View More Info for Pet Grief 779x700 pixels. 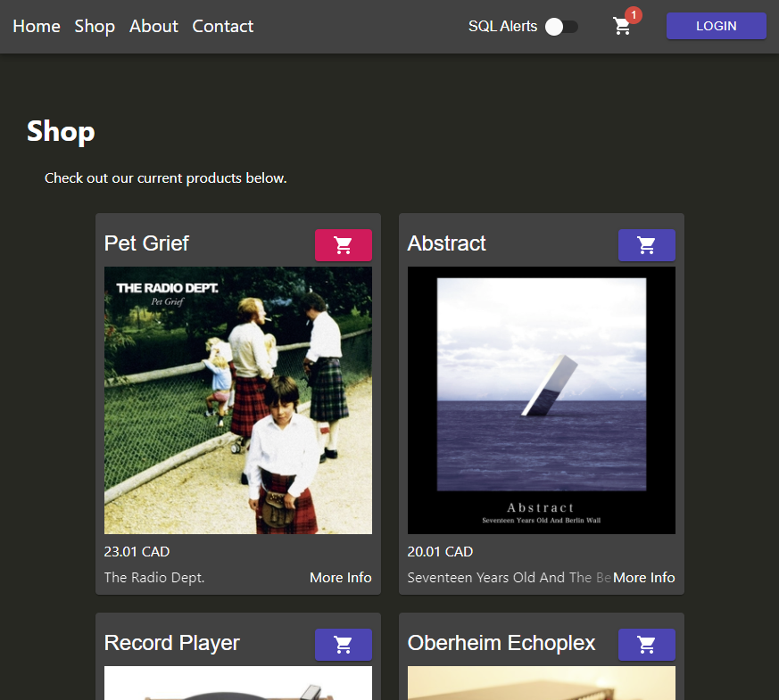tap(340, 577)
